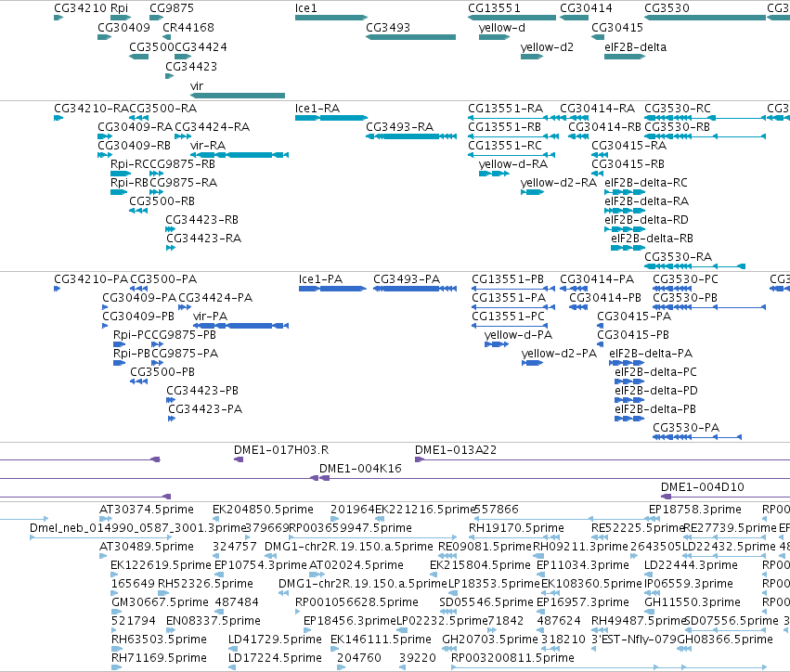This screenshot has height=672, width=790.
Task: Click the Rpi-PB protein label
Action: point(132,354)
